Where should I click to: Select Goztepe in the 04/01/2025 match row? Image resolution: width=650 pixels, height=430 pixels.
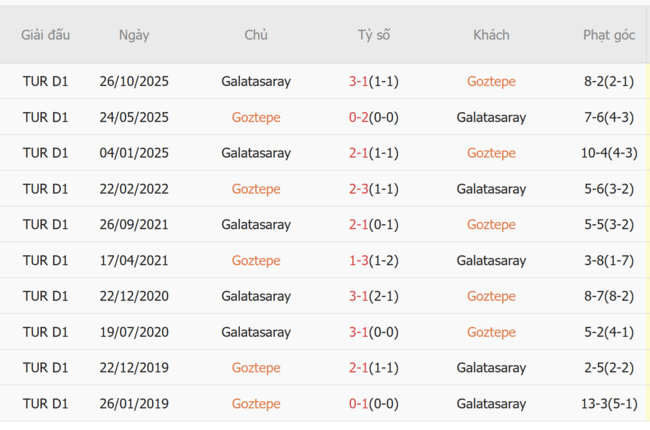click(x=491, y=153)
